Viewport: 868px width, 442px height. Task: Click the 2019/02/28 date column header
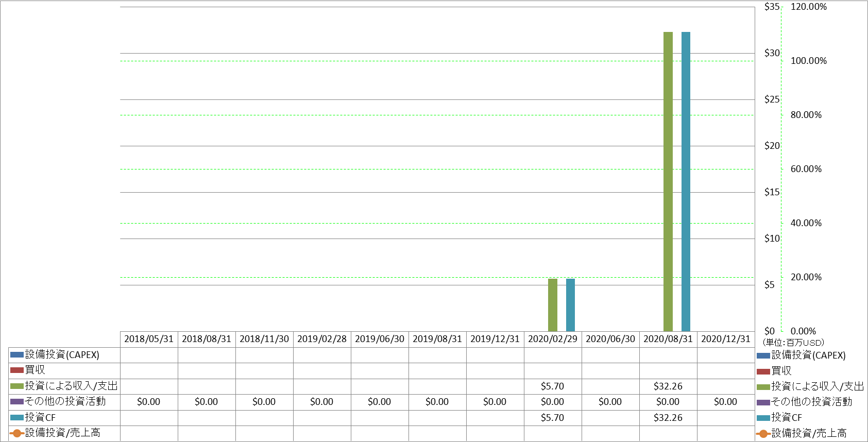tap(322, 339)
